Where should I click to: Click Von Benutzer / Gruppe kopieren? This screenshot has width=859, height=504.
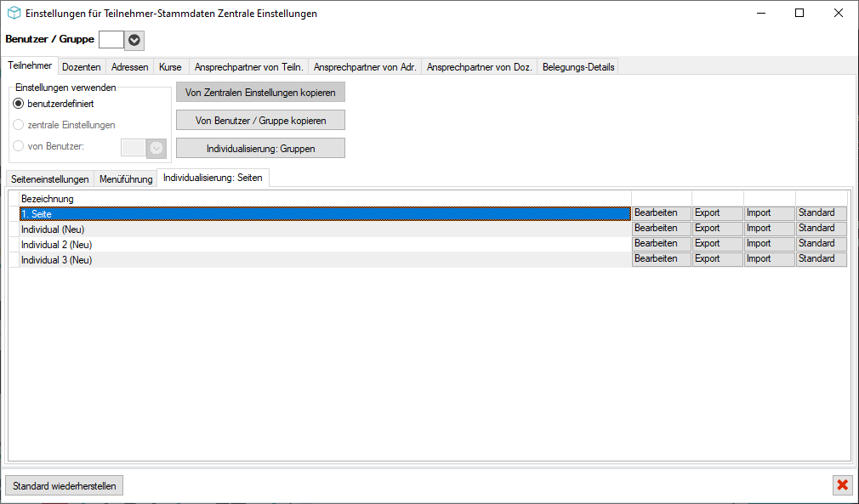[x=261, y=120]
